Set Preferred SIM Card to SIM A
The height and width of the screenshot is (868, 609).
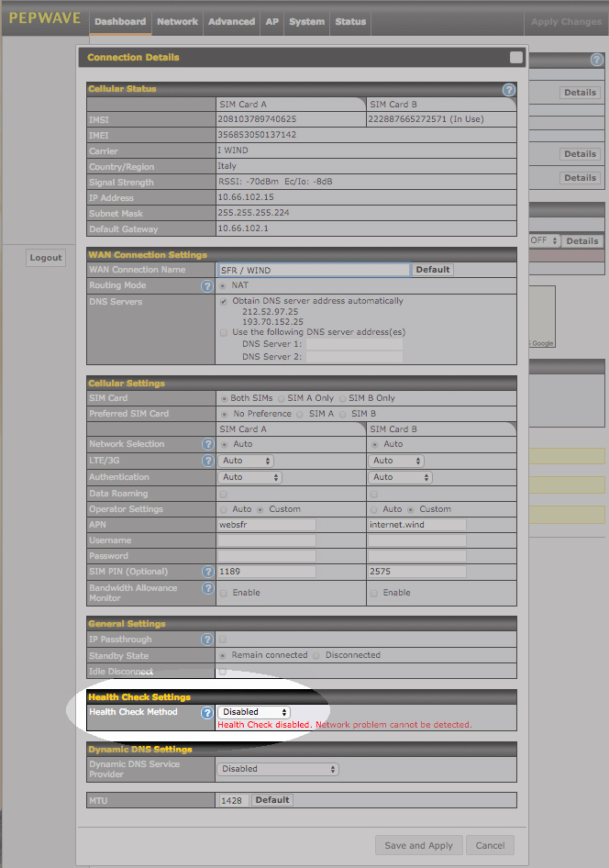point(299,414)
